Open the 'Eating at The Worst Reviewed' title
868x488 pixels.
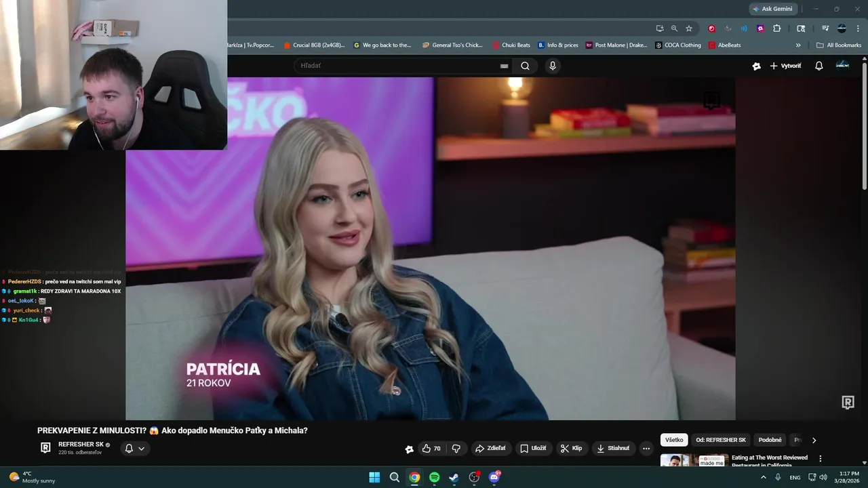(x=770, y=461)
